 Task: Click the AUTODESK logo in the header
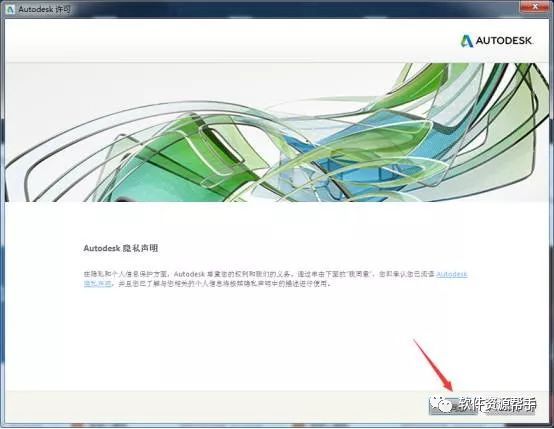[496, 41]
